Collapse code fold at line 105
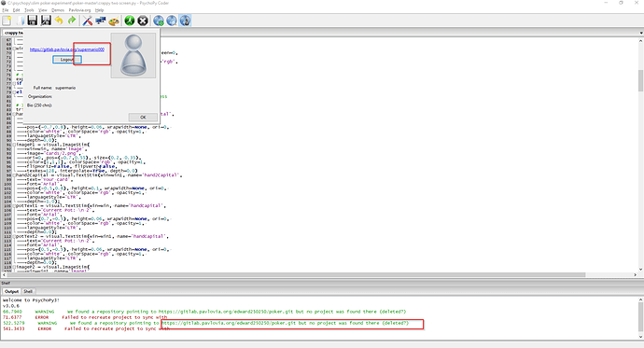 (14, 206)
